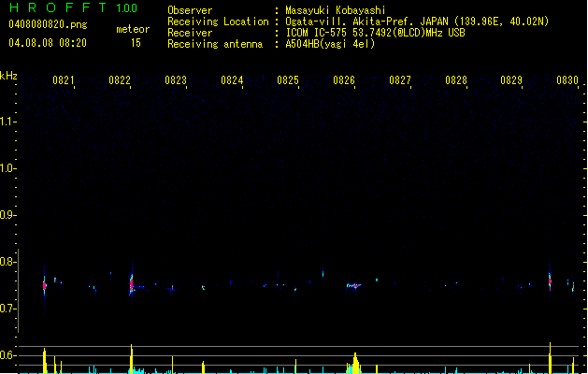The height and width of the screenshot is (374, 588).
Task: Click the A504HB(yagi 4el) antenna text
Action: click(330, 44)
